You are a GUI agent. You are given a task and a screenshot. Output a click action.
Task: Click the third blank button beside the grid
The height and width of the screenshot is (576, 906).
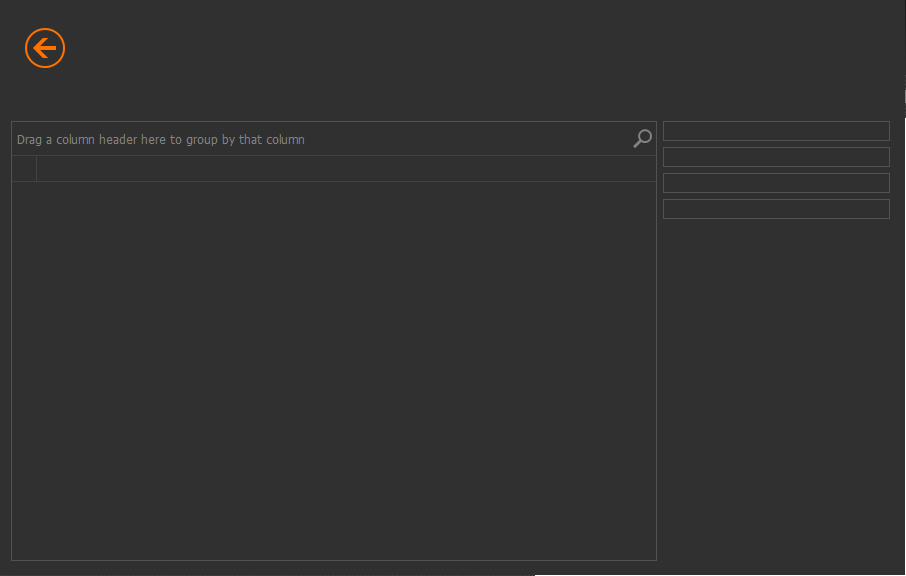click(776, 183)
